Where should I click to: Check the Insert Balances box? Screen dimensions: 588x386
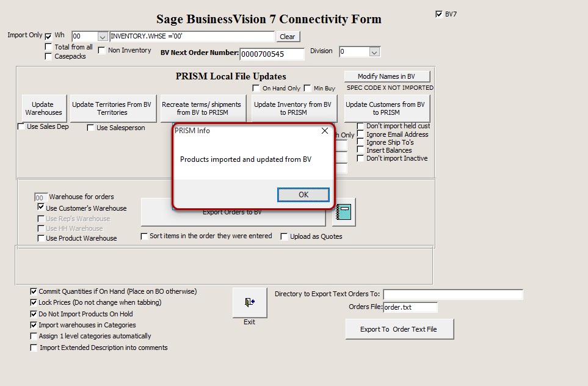click(x=360, y=150)
